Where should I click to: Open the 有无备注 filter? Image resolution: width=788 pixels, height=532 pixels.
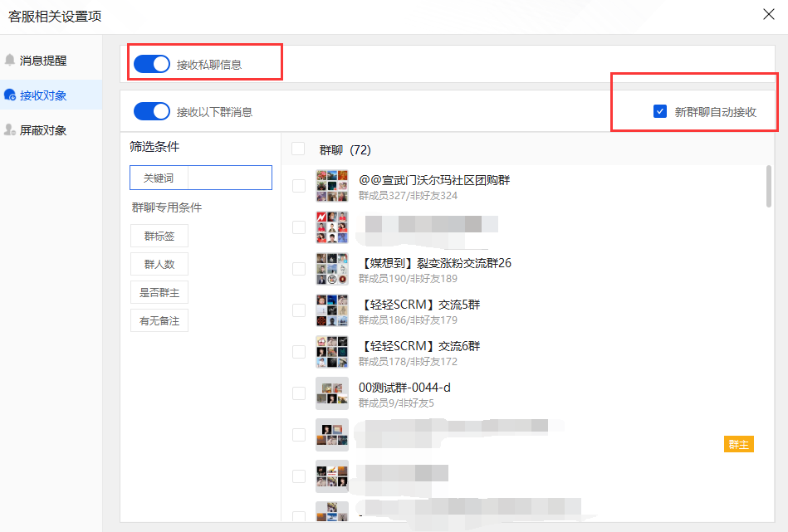(x=159, y=320)
